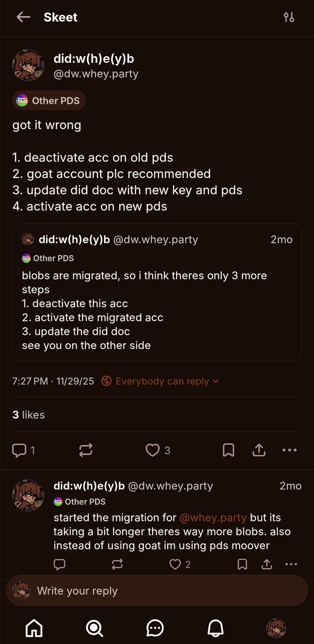The width and height of the screenshot is (314, 644).
Task: View the '3 likes' list
Action: pyautogui.click(x=29, y=415)
